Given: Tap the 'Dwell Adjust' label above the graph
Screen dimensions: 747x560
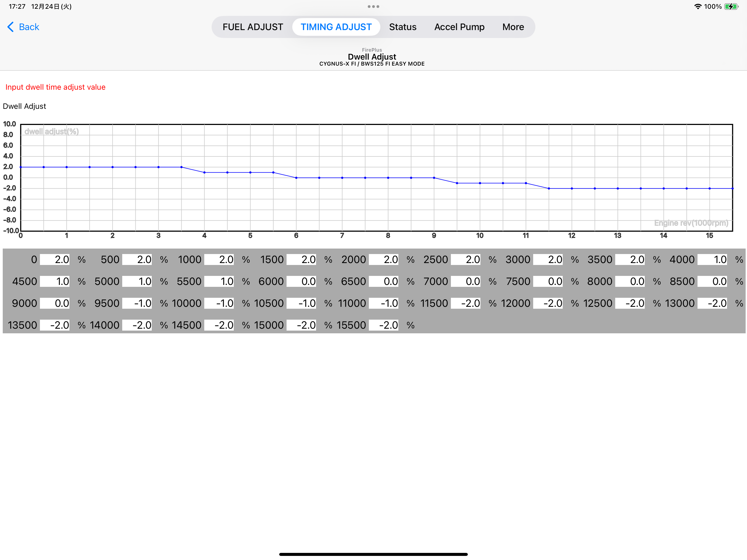Looking at the screenshot, I should (x=24, y=106).
